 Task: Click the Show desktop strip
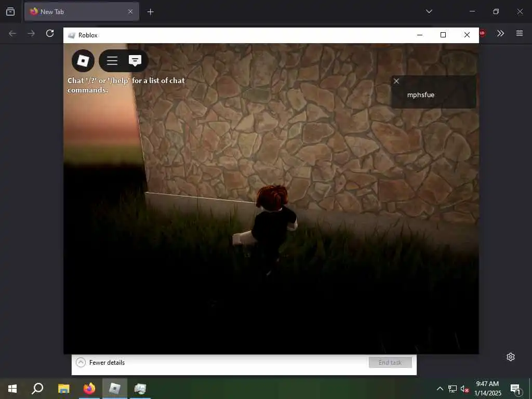pyautogui.click(x=530, y=389)
